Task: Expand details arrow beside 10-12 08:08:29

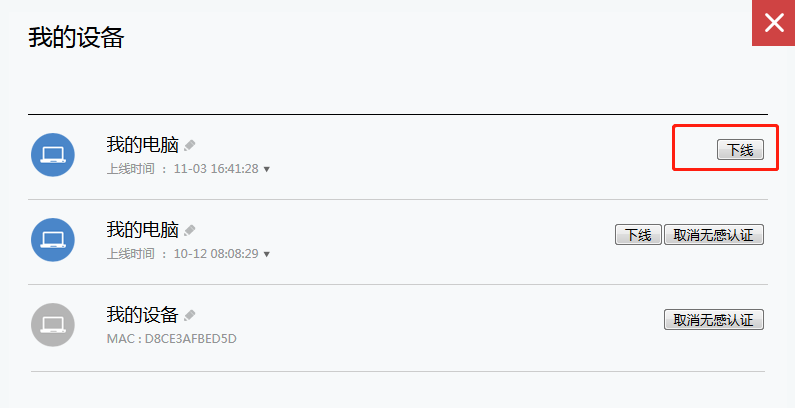Action: (x=266, y=254)
